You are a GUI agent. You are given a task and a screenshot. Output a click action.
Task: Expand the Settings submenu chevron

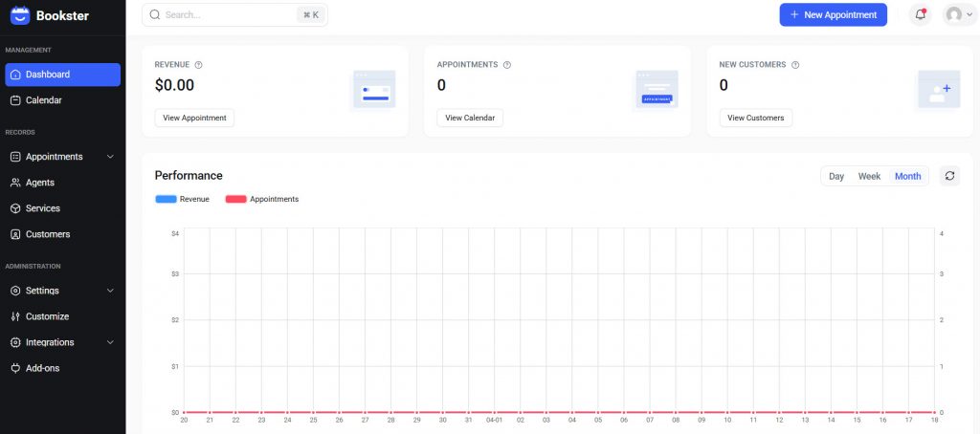[111, 291]
